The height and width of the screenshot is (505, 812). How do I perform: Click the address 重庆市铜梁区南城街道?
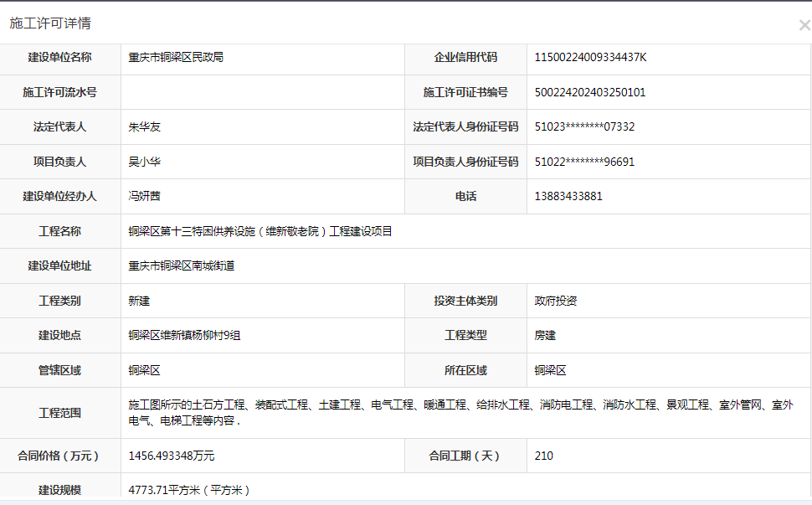181,265
